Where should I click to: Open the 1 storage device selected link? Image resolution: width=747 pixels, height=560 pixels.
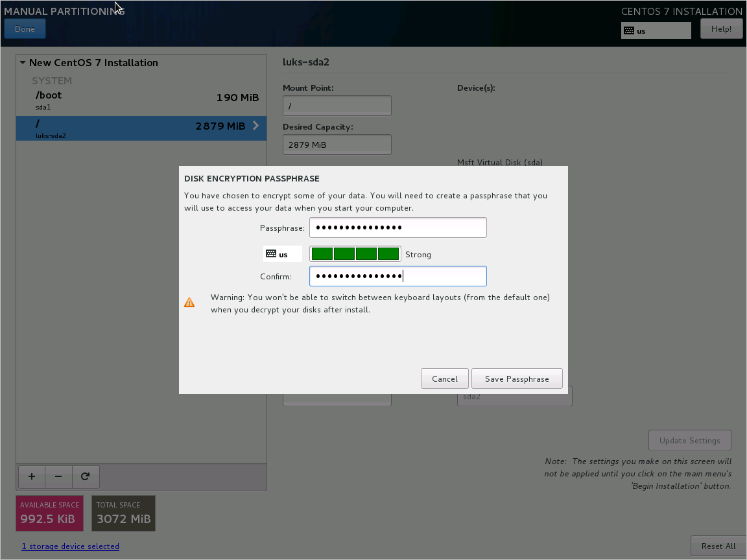tap(70, 546)
